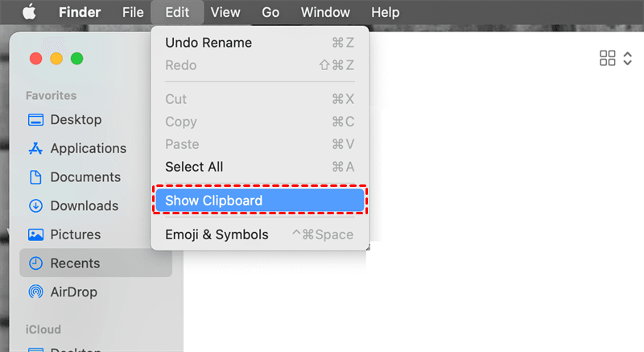This screenshot has height=352, width=644.
Task: Select Show Clipboard from Edit menu
Action: pyautogui.click(x=259, y=201)
